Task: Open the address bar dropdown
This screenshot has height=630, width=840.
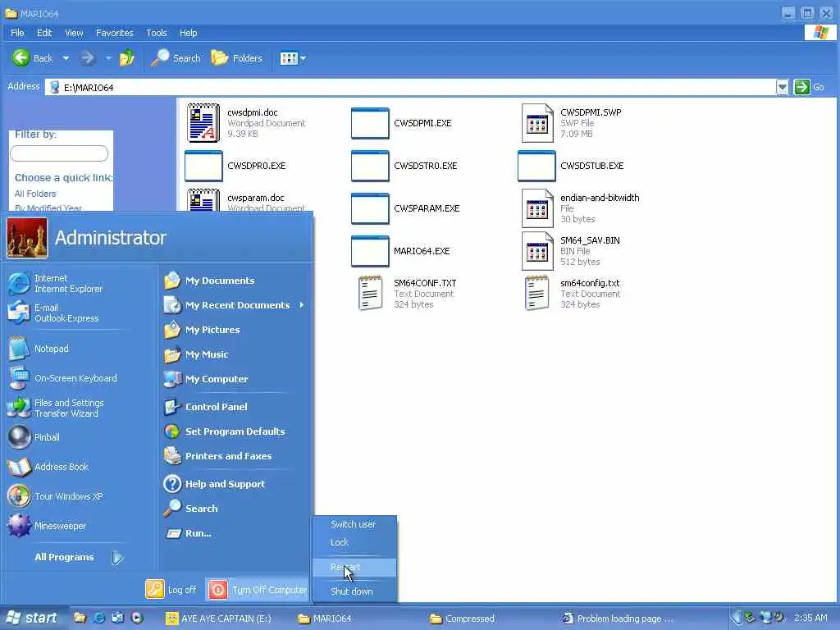Action: [x=782, y=87]
